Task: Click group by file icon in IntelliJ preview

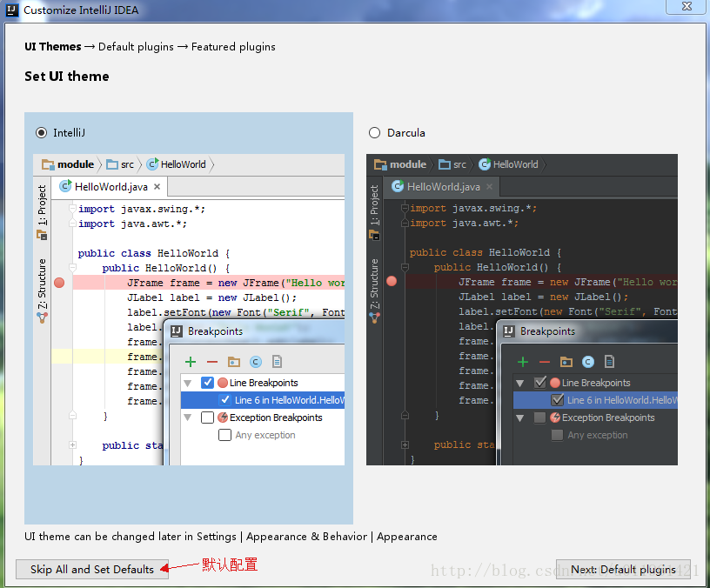Action: click(277, 362)
